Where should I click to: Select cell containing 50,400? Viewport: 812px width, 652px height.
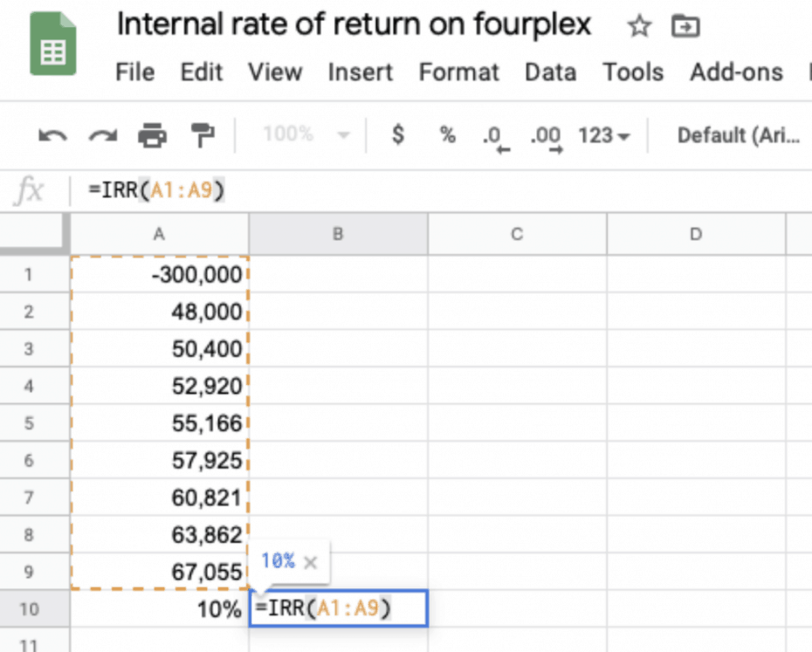[x=160, y=348]
